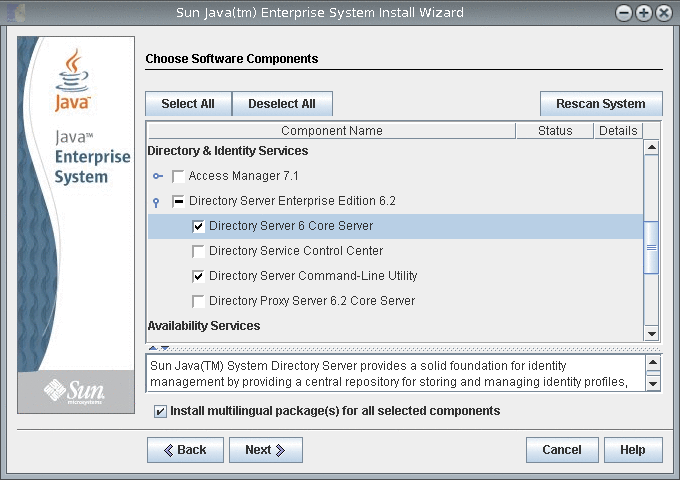
Task: Proceed with the Next button
Action: 265,450
